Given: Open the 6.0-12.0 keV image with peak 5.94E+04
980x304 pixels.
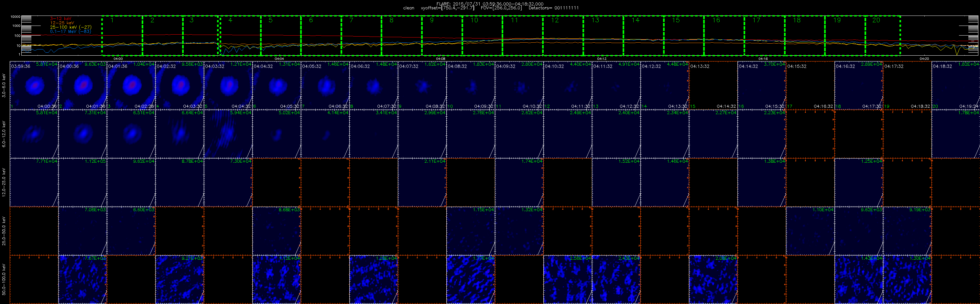Looking at the screenshot, I should (228, 134).
